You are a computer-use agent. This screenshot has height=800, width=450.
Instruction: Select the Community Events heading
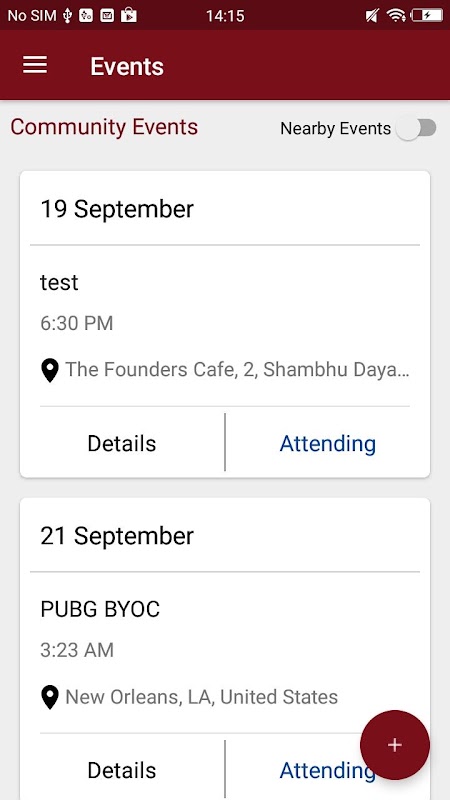pyautogui.click(x=104, y=127)
